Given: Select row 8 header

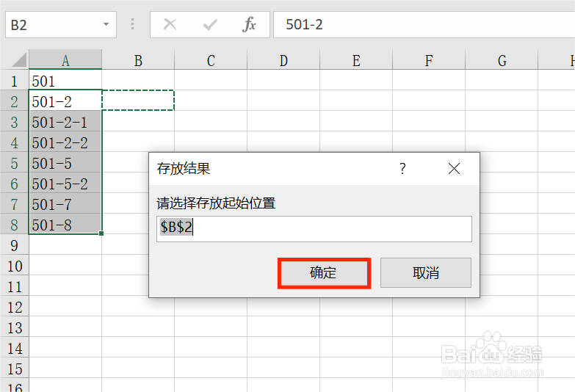Looking at the screenshot, I should 14,225.
